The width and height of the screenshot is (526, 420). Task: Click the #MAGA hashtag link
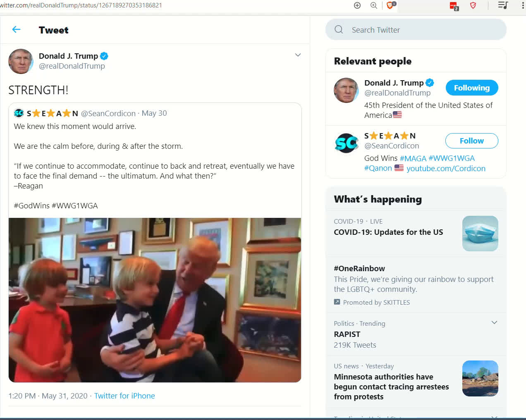(x=413, y=158)
